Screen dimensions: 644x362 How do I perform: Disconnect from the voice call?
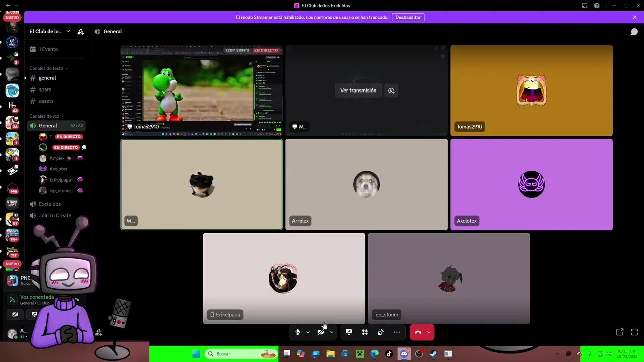(418, 332)
